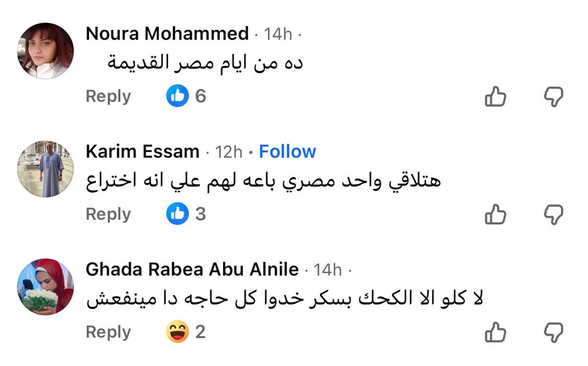View the 6 likes on Noura's comment
Screen dimensions: 588x366
186,97
